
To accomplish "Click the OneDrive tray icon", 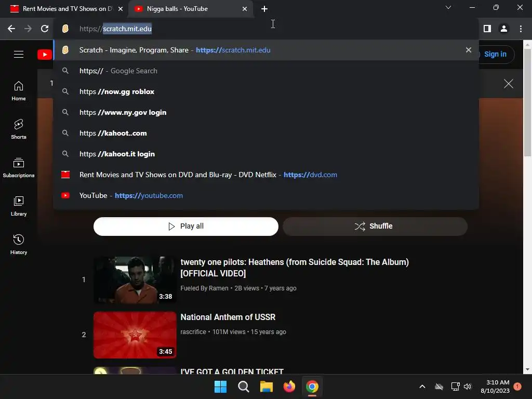I will coord(439,387).
